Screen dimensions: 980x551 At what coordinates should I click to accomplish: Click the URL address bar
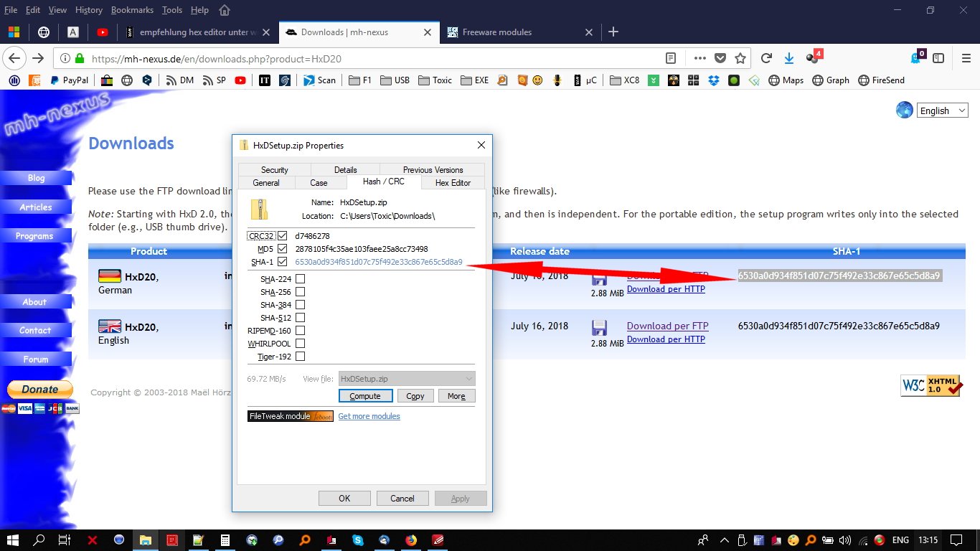[366, 58]
